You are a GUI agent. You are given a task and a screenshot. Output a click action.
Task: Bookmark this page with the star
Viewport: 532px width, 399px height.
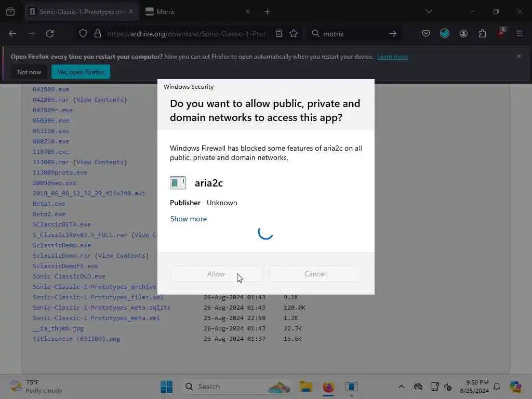[294, 34]
